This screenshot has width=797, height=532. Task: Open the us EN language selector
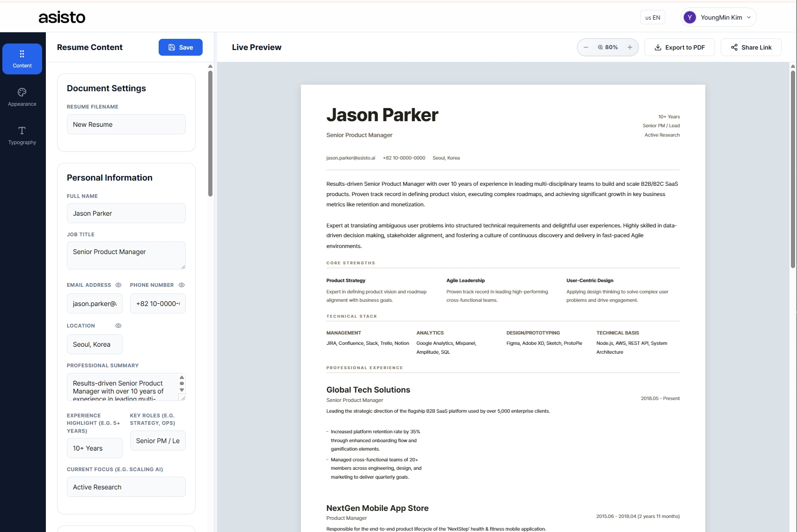(x=652, y=17)
